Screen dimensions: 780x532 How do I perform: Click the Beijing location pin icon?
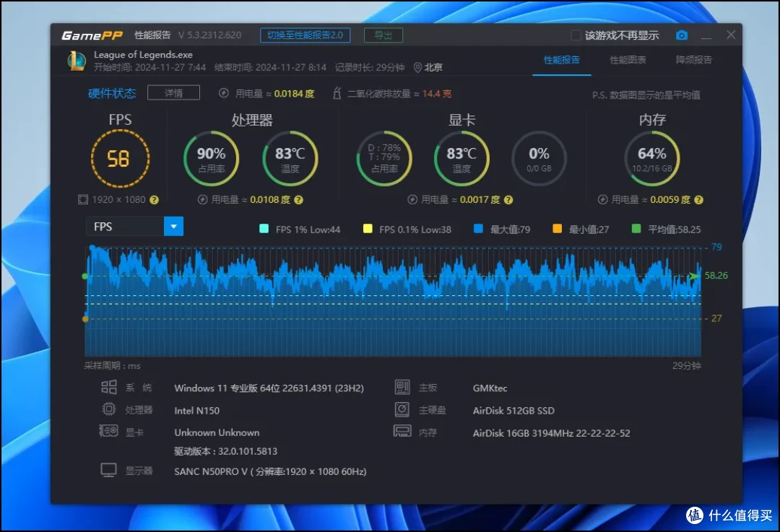(x=418, y=68)
